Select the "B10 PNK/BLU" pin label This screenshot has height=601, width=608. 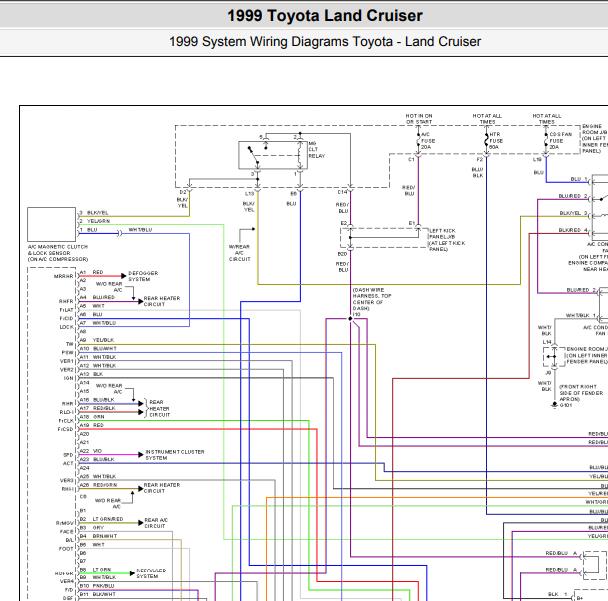tap(97, 586)
